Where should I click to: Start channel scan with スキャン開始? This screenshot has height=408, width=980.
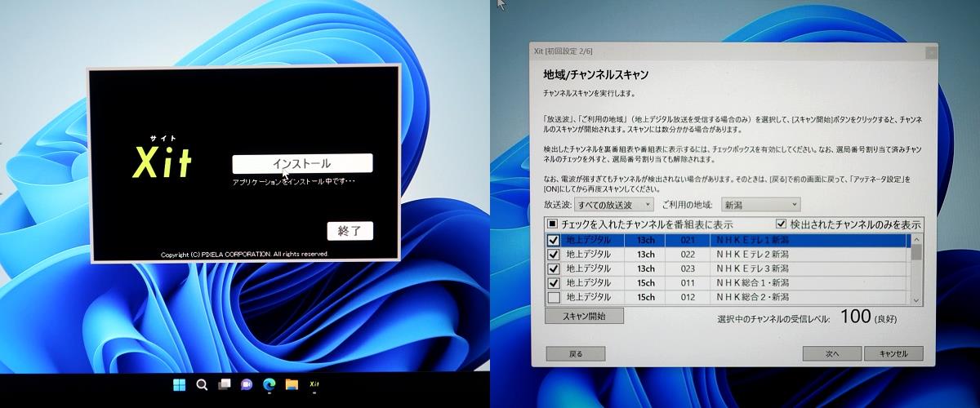pos(584,316)
